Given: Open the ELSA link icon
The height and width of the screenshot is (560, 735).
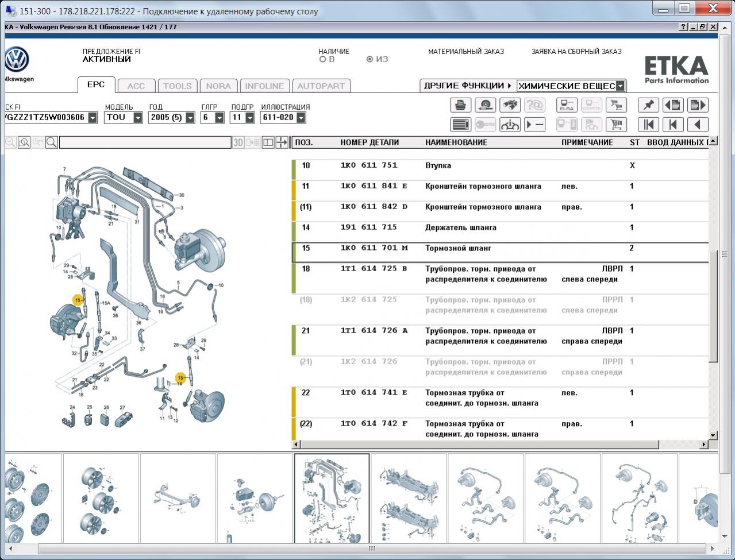Looking at the screenshot, I should pos(567,105).
